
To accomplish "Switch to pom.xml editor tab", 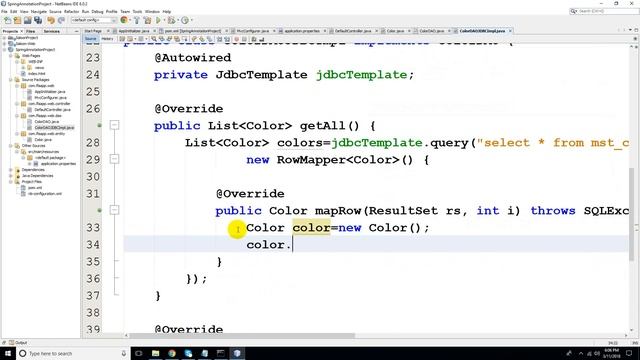I will click(x=193, y=31).
